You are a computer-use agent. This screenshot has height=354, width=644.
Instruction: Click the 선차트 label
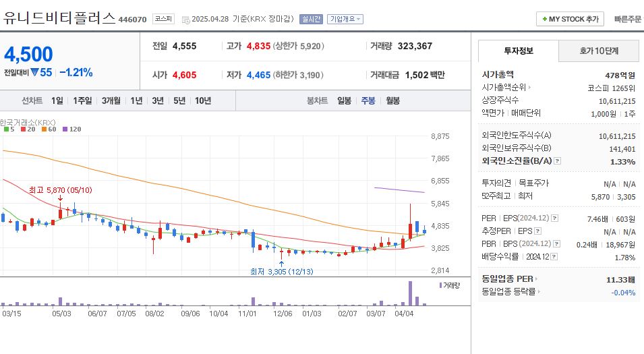(32, 100)
